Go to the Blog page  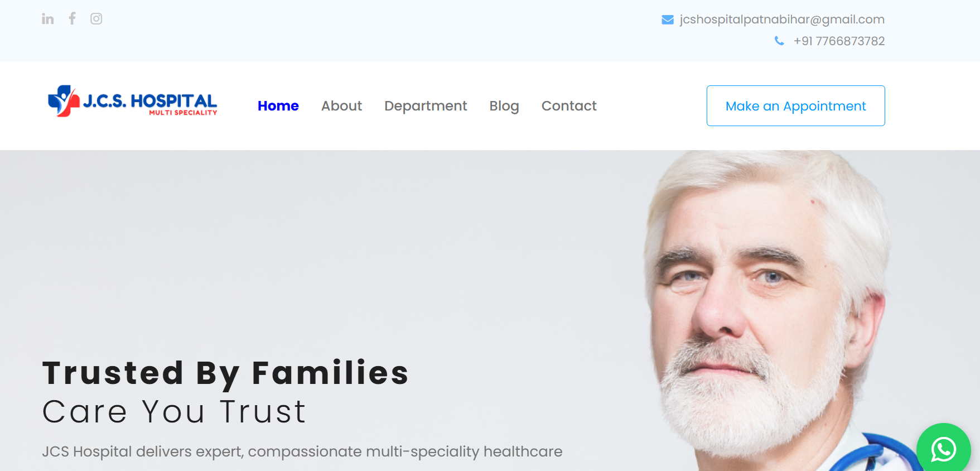coord(504,106)
